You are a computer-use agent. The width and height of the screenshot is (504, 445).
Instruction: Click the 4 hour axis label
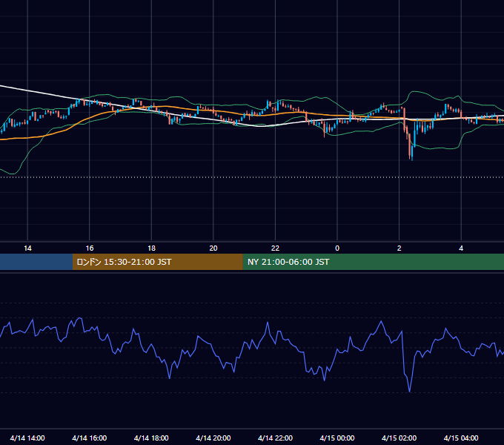461,248
